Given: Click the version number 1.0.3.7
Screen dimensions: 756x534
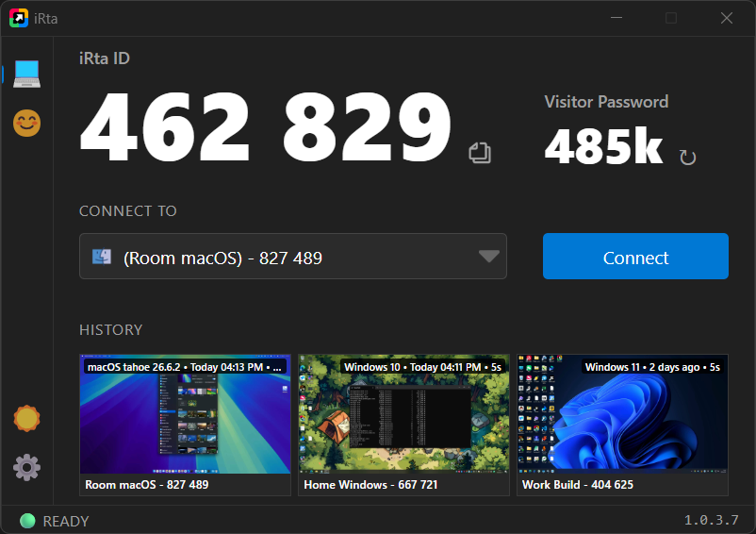Looking at the screenshot, I should click(711, 520).
